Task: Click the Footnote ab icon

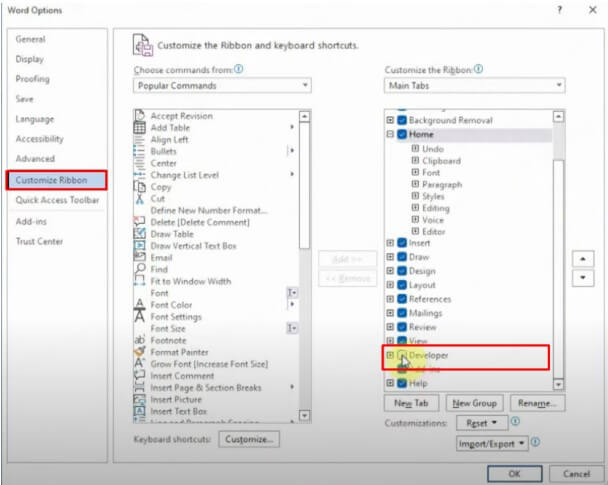Action: pos(140,340)
